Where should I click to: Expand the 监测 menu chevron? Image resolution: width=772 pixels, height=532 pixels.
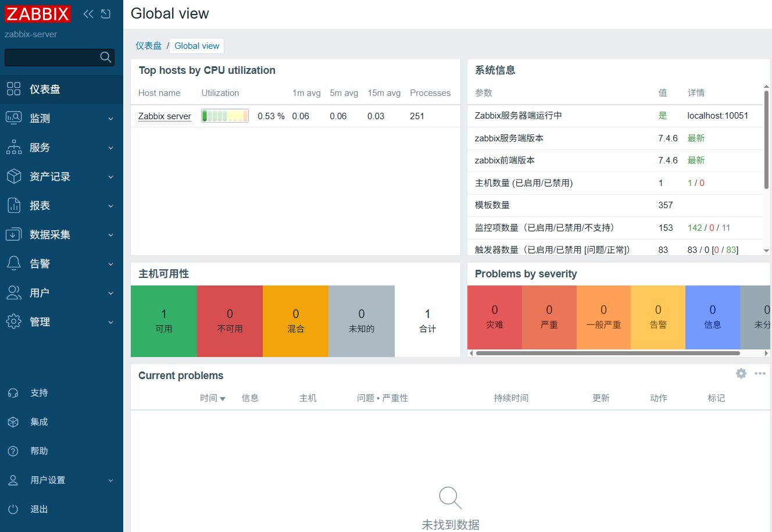point(111,119)
